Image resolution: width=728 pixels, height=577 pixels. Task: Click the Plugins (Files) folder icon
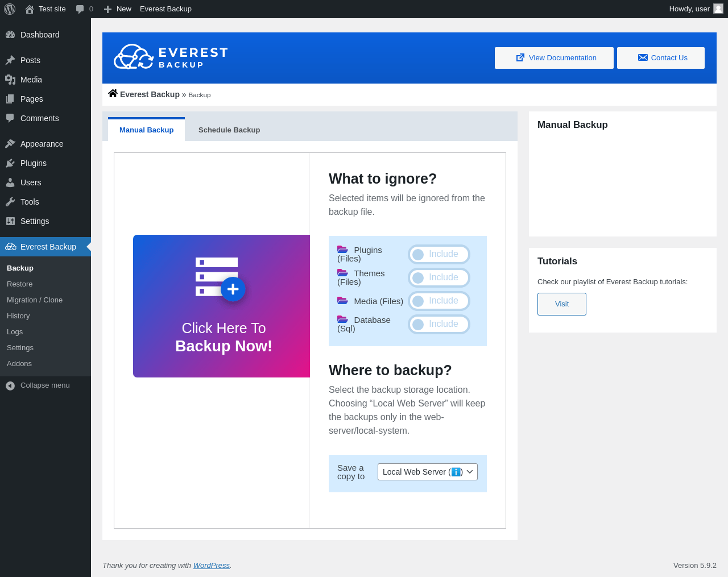coord(342,250)
